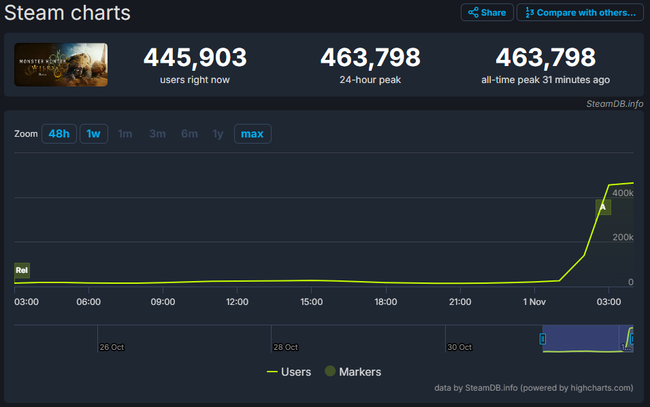Click the 400k y-axis label
Screen dimensions: 650x407
coord(623,193)
